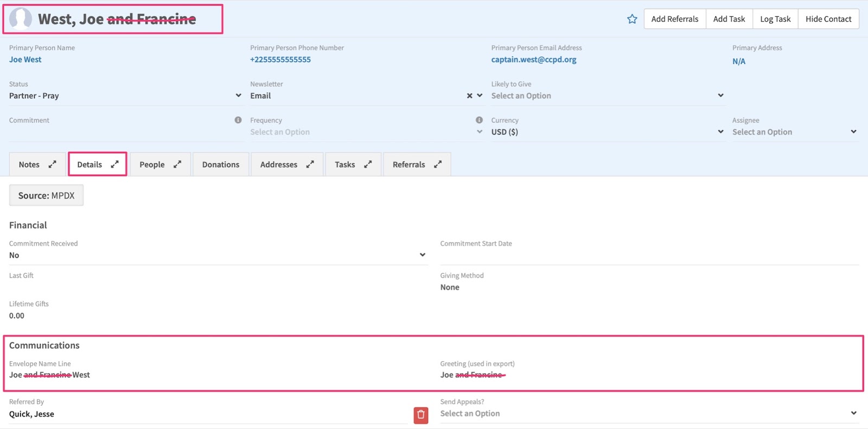
Task: Click the N/A primary address link
Action: (x=739, y=61)
